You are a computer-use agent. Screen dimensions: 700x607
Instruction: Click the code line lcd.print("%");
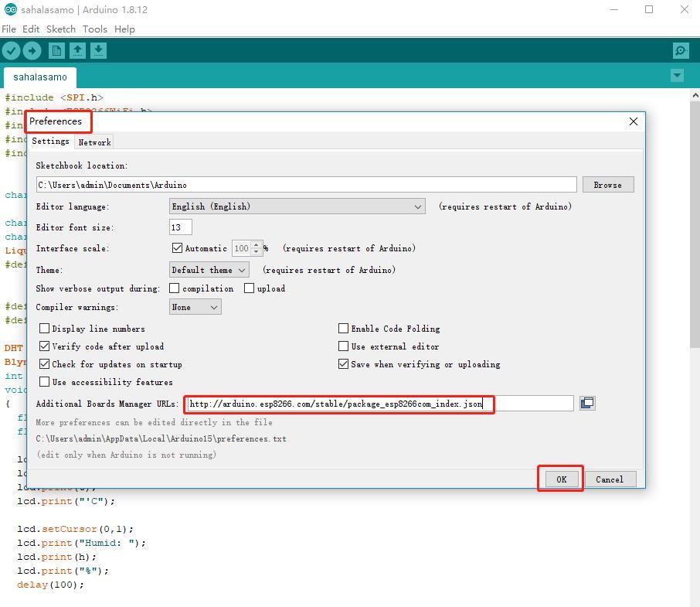[63, 571]
